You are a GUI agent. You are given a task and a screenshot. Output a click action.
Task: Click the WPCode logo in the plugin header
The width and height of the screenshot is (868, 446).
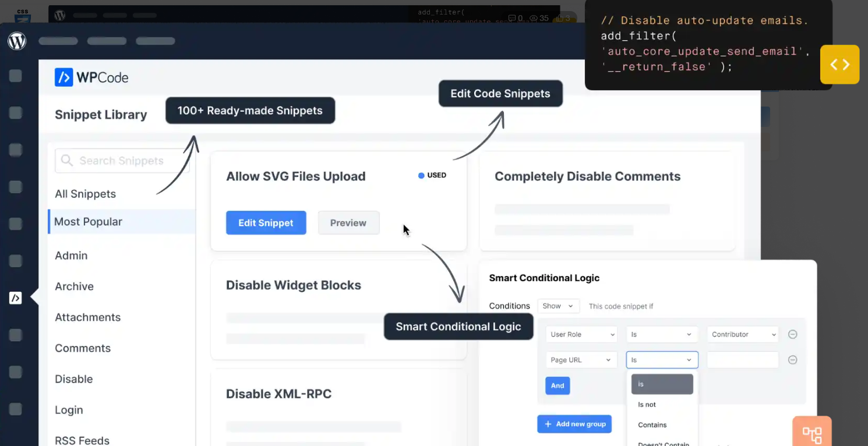click(x=91, y=77)
